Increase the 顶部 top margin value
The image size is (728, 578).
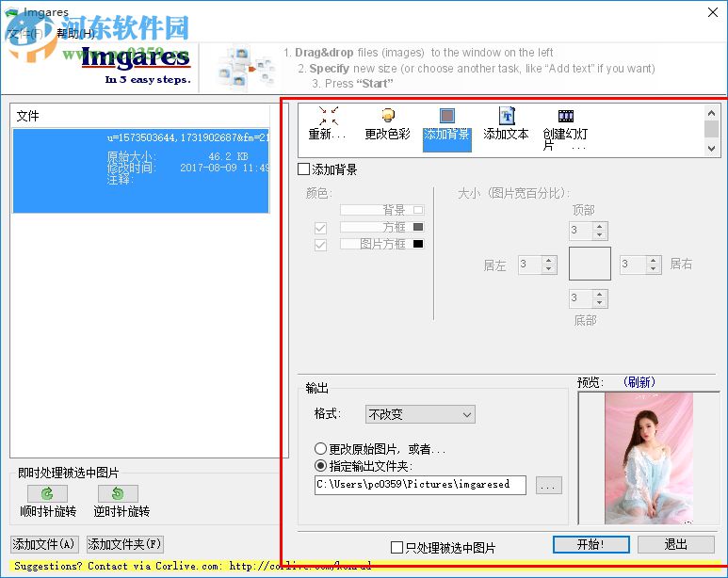tap(599, 227)
